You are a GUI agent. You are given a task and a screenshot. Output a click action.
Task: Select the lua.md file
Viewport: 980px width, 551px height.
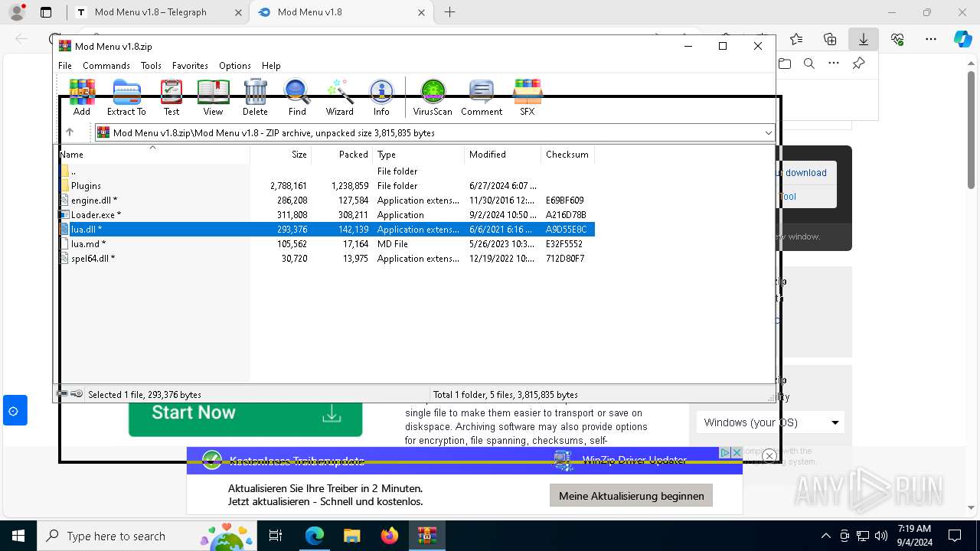326,244
